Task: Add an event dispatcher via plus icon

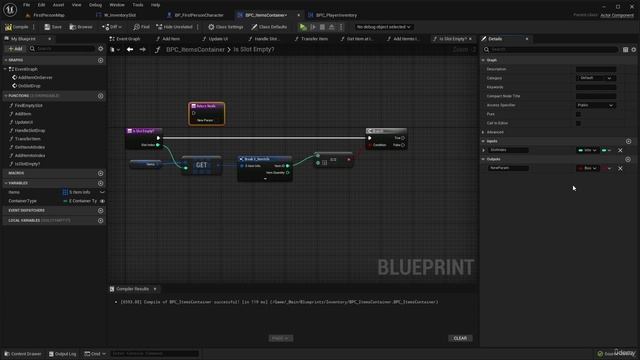Action: pos(100,211)
